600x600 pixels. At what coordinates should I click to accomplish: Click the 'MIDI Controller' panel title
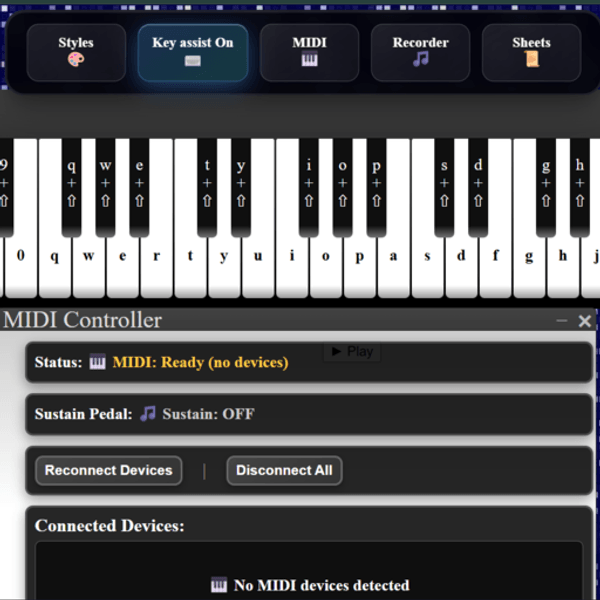[82, 320]
